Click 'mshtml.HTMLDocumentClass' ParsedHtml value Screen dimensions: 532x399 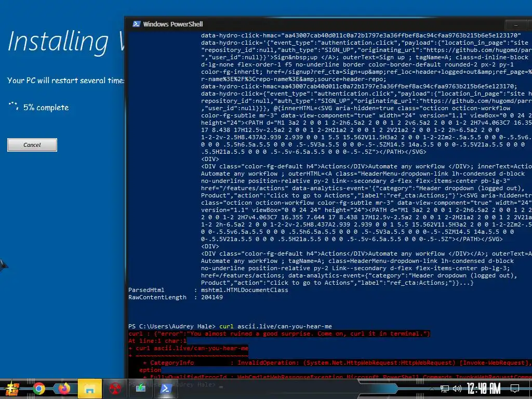[x=244, y=290]
